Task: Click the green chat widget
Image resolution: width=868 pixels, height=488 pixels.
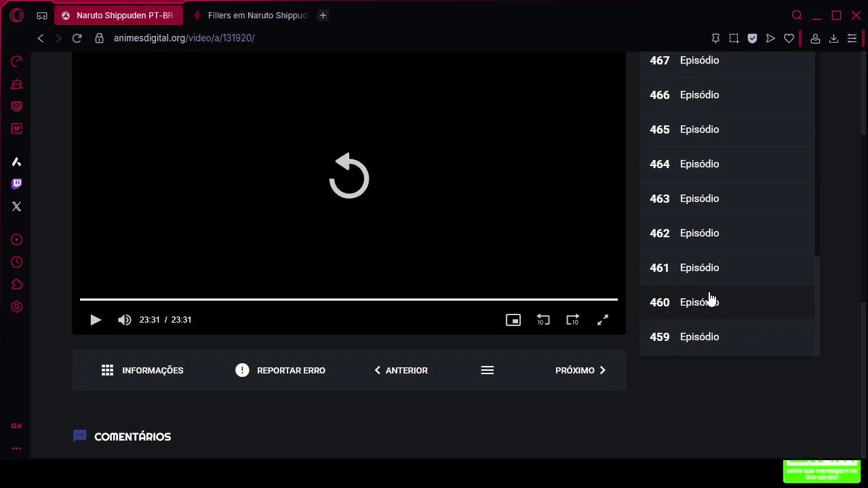Action: [822, 471]
